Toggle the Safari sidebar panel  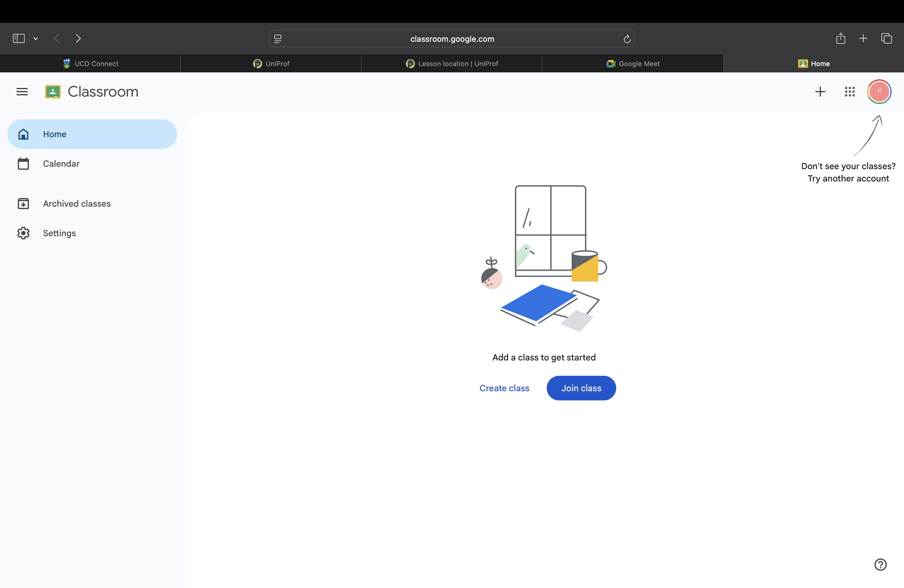19,38
